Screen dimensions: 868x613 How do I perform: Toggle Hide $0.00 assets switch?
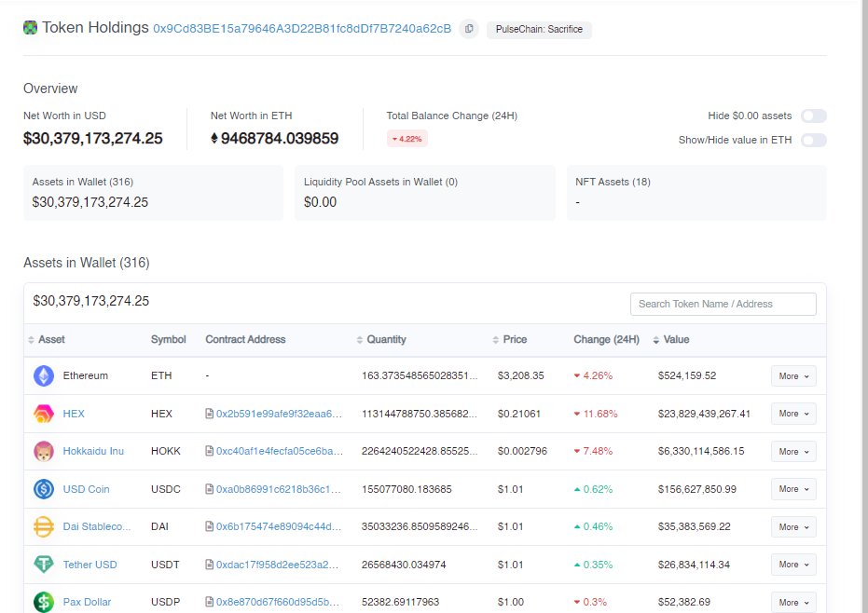point(814,116)
